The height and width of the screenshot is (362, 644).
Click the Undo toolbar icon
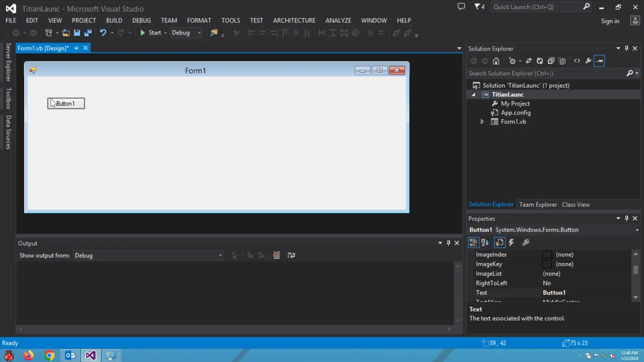click(x=103, y=33)
